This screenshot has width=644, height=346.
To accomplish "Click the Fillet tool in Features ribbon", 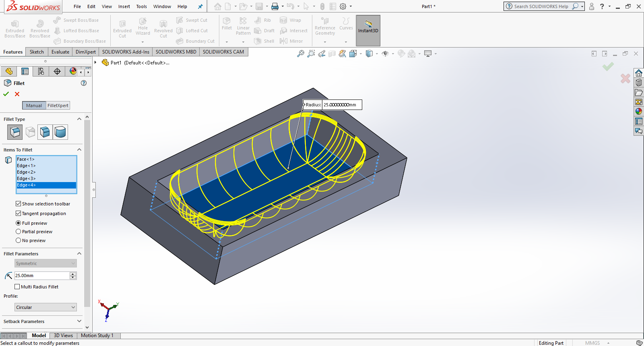I will (x=227, y=23).
